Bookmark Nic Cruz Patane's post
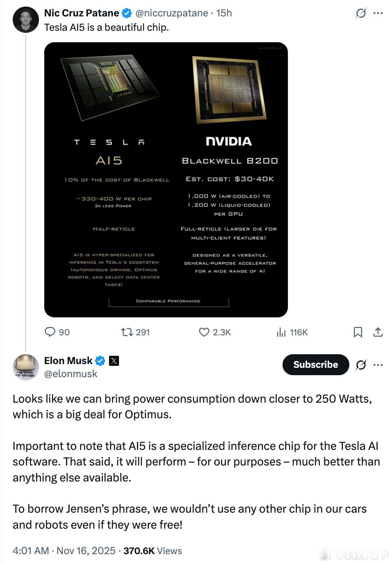 coord(358,332)
